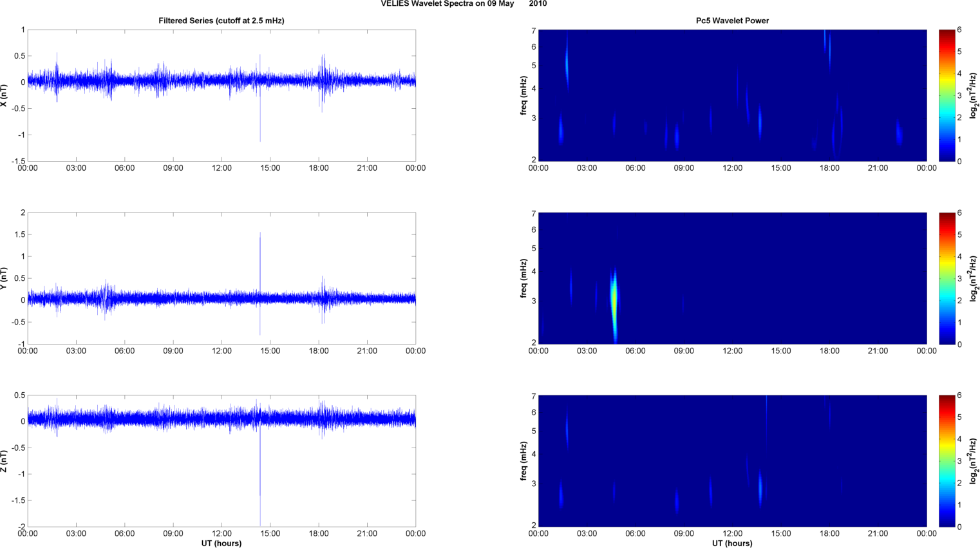Click the 'VELIES Wavelet Spectra on 09 May' title

click(448, 4)
